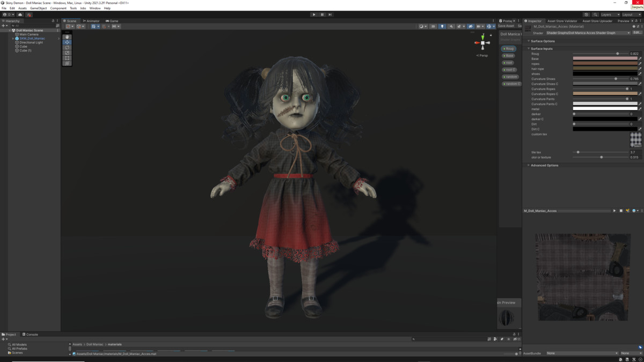
Task: Click the Pause button in the top toolbar
Action: tap(321, 14)
